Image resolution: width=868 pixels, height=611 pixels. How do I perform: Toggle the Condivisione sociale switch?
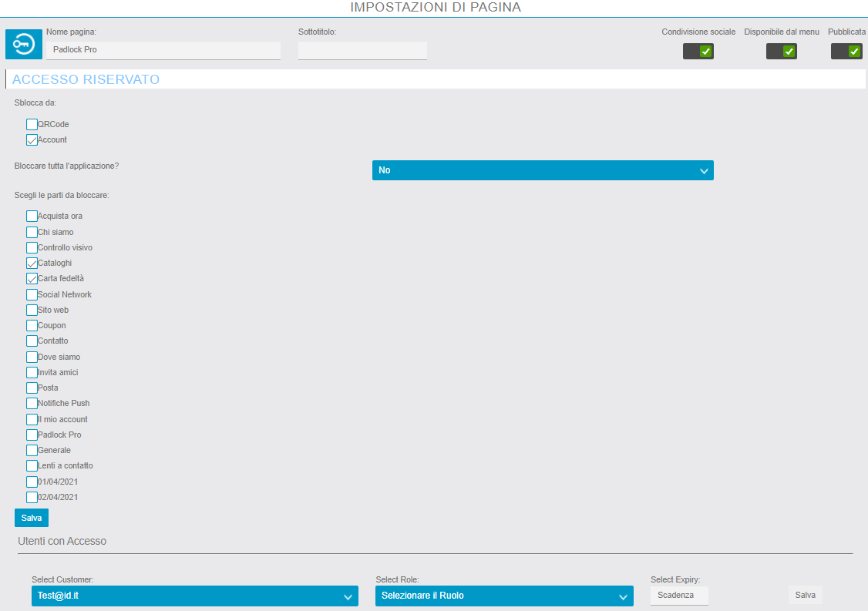point(698,52)
